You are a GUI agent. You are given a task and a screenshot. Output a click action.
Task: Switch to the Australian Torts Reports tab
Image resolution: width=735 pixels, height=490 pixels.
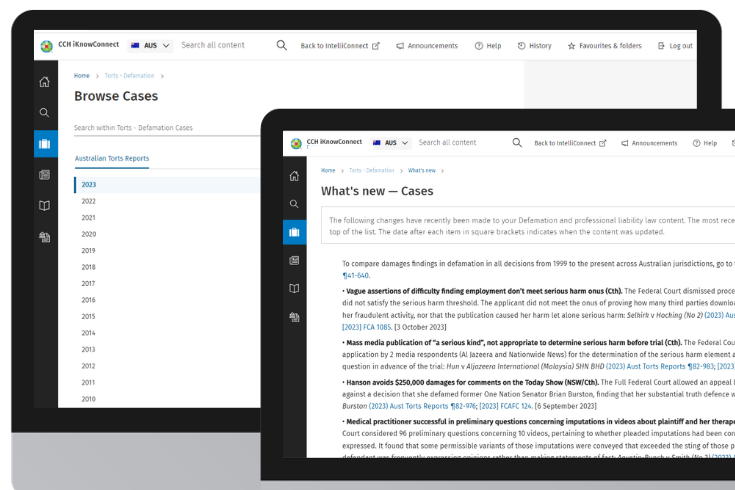[x=111, y=158]
